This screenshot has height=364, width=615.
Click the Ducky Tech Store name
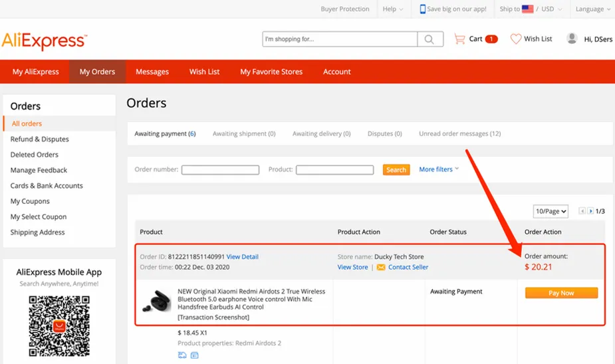tap(399, 256)
